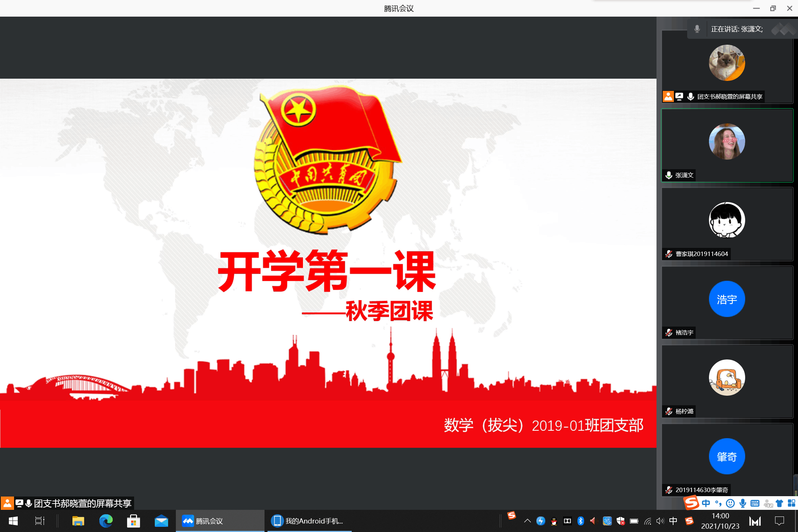Click the collapse arrows beside speaker banner

tap(784, 29)
